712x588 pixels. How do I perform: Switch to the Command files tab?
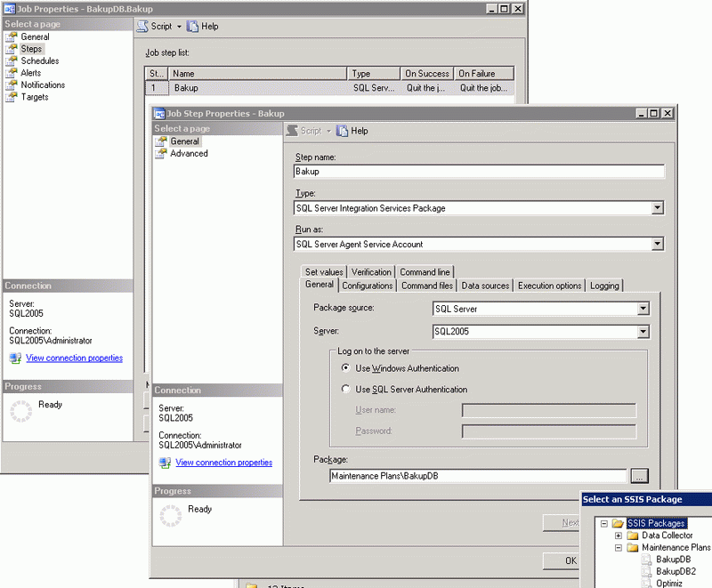pos(427,286)
